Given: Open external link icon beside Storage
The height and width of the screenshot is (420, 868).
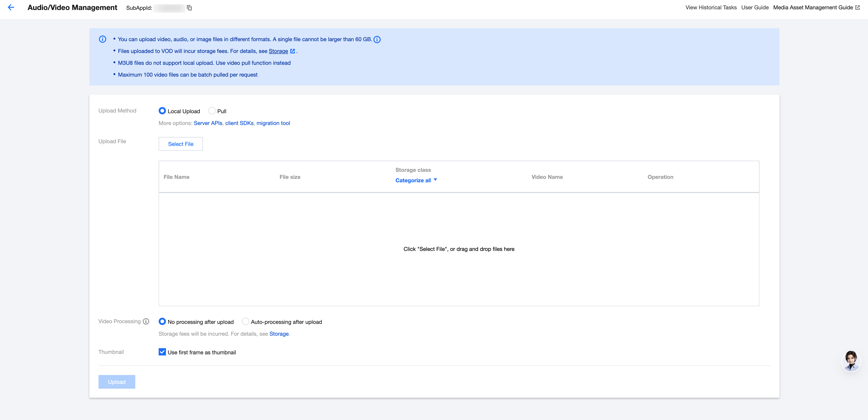Looking at the screenshot, I should 293,51.
